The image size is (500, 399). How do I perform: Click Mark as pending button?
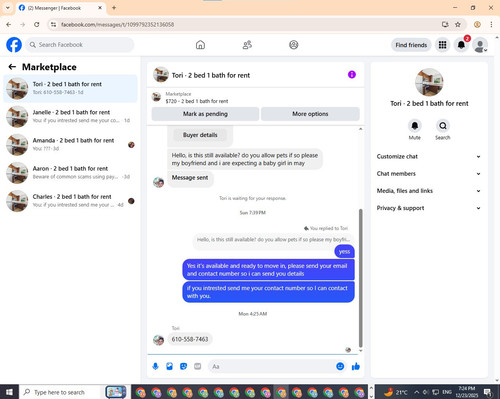pyautogui.click(x=205, y=114)
